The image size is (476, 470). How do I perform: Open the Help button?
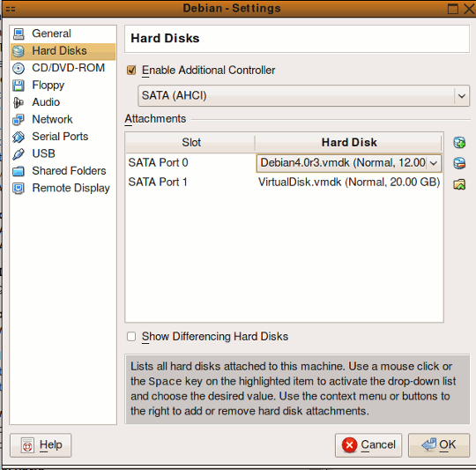point(41,445)
